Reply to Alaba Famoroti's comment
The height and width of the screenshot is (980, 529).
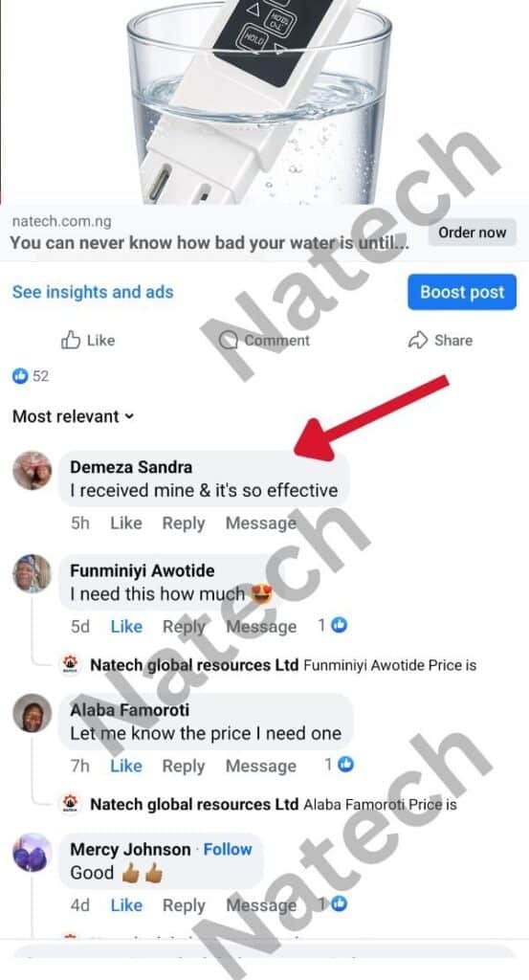pos(184,766)
